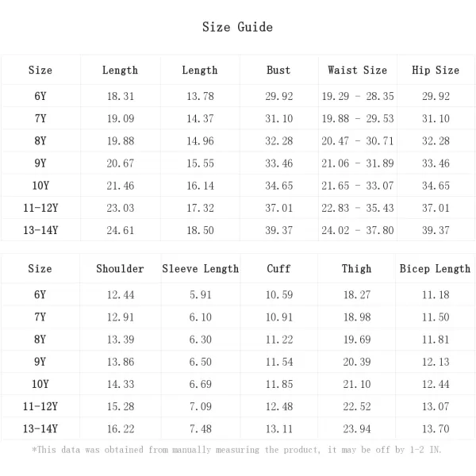Select the Bust column header
Viewport: 476px width, 476px height.
click(x=278, y=70)
